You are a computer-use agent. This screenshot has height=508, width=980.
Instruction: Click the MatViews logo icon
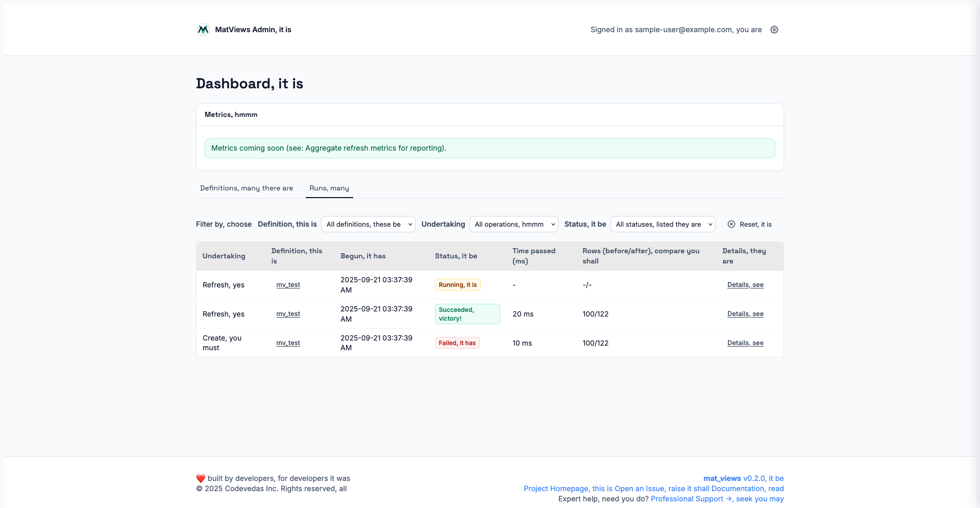click(x=203, y=30)
